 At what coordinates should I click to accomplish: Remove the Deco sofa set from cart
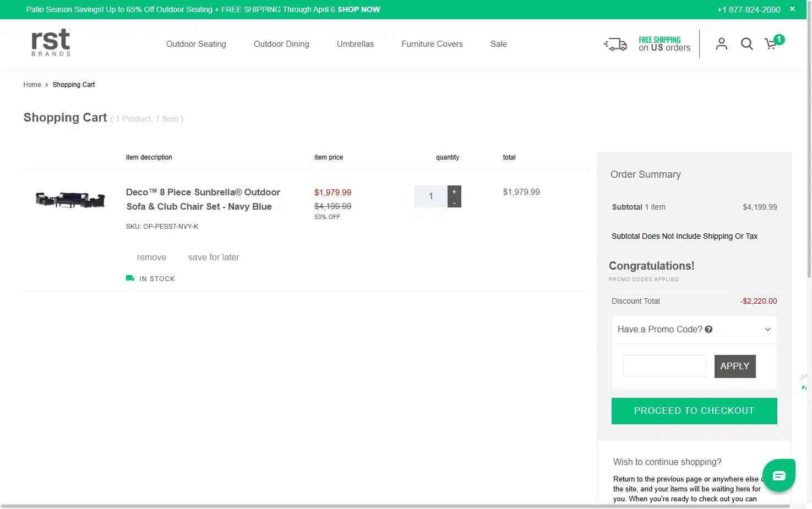pyautogui.click(x=151, y=257)
